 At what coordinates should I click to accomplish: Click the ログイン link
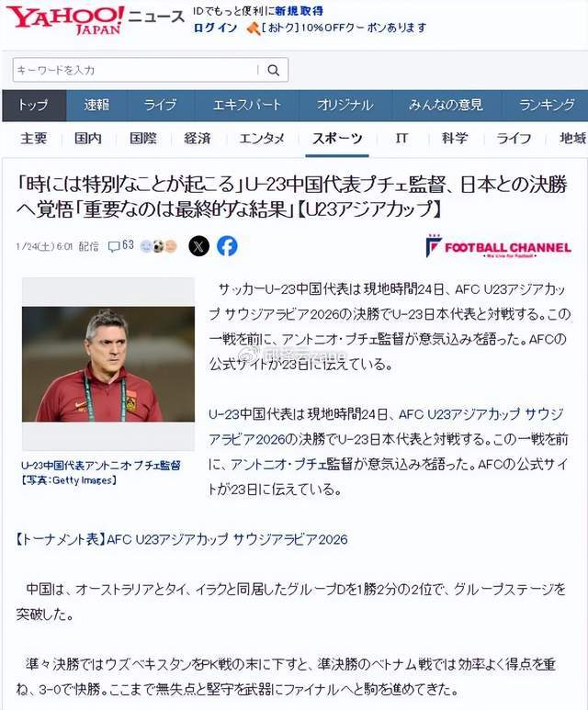pos(215,28)
